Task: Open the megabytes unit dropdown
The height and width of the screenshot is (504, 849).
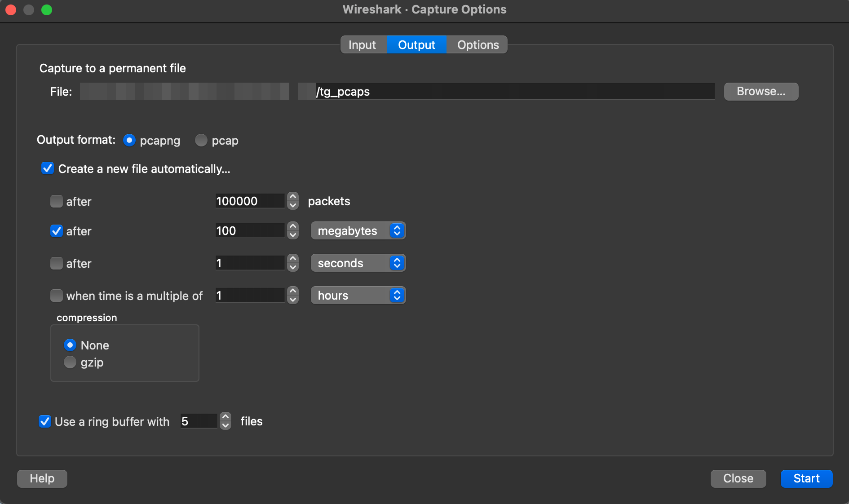Action: click(x=358, y=231)
